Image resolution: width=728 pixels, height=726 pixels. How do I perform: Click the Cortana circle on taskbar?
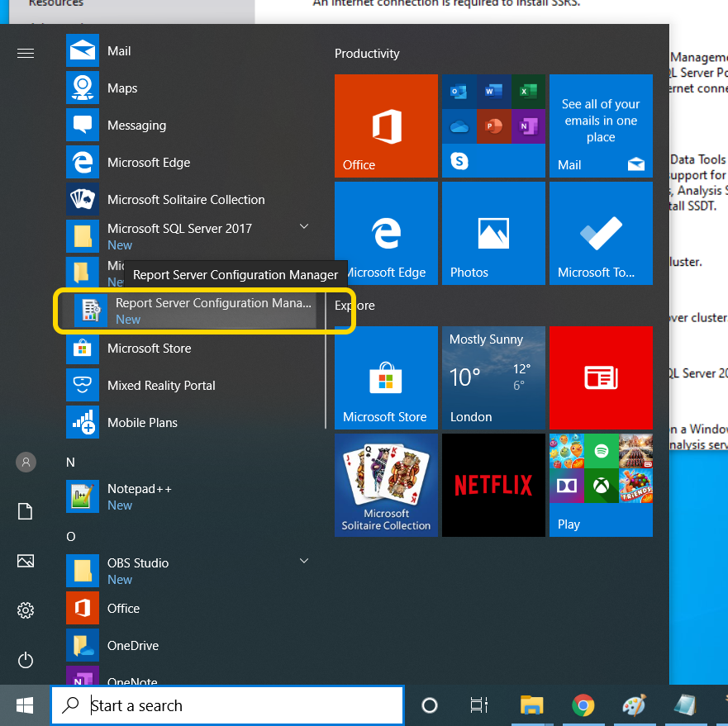pyautogui.click(x=430, y=705)
